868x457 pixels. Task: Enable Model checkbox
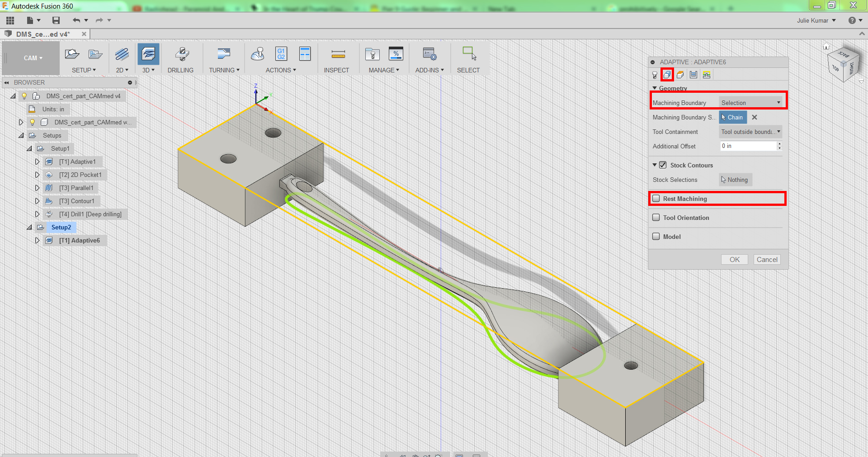(x=656, y=237)
